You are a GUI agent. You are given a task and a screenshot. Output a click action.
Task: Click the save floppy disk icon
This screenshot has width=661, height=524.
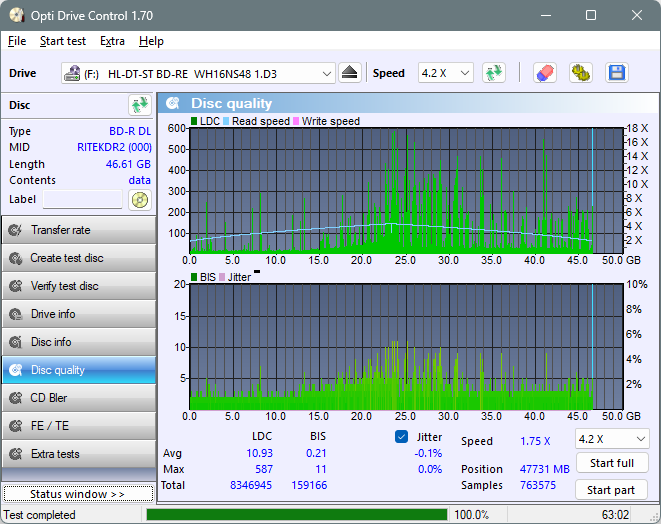pos(616,73)
